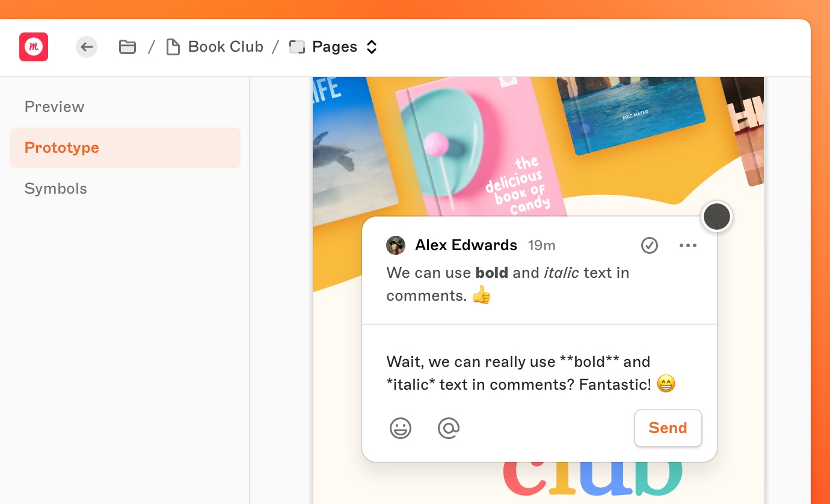Click the 19m comment timestamp
830x504 pixels.
pyautogui.click(x=541, y=245)
